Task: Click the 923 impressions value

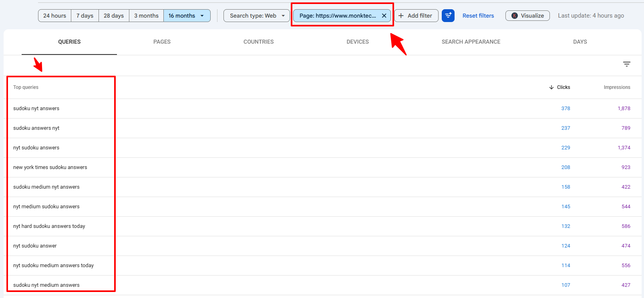Action: tap(626, 167)
